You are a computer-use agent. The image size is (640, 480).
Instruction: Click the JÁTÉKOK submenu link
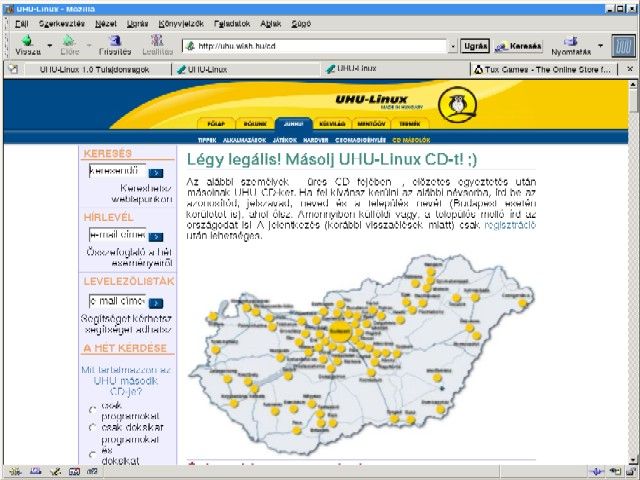[284, 140]
